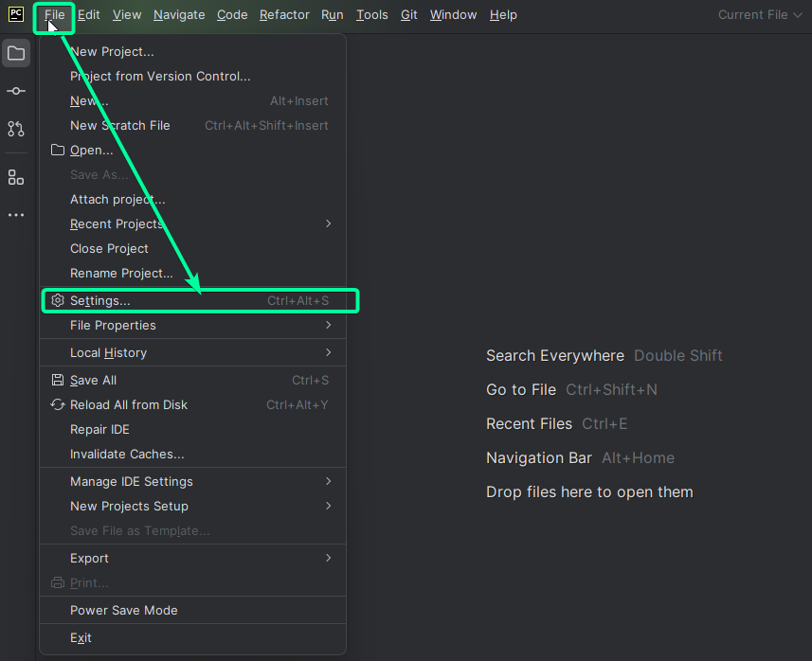This screenshot has width=812, height=661.
Task: Click the PyCharm logo icon
Action: (x=16, y=14)
